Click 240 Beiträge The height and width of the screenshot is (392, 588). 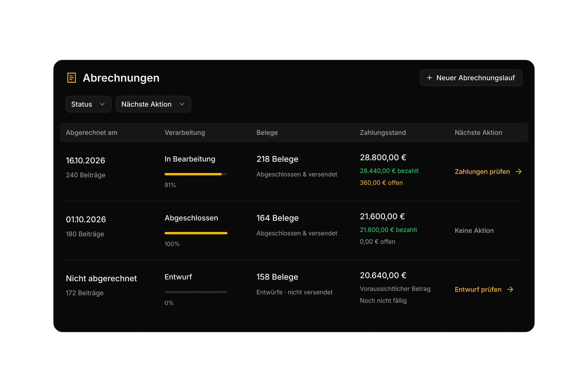coord(86,175)
